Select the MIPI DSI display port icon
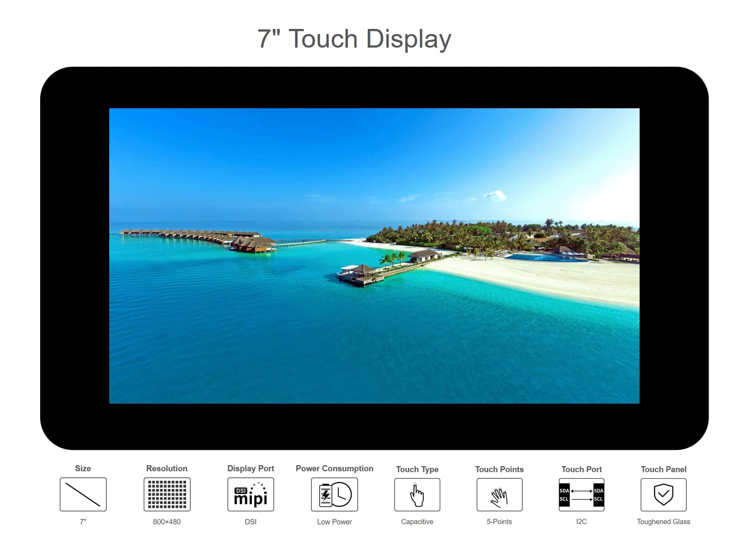Screen dimensions: 747x560 click(251, 494)
